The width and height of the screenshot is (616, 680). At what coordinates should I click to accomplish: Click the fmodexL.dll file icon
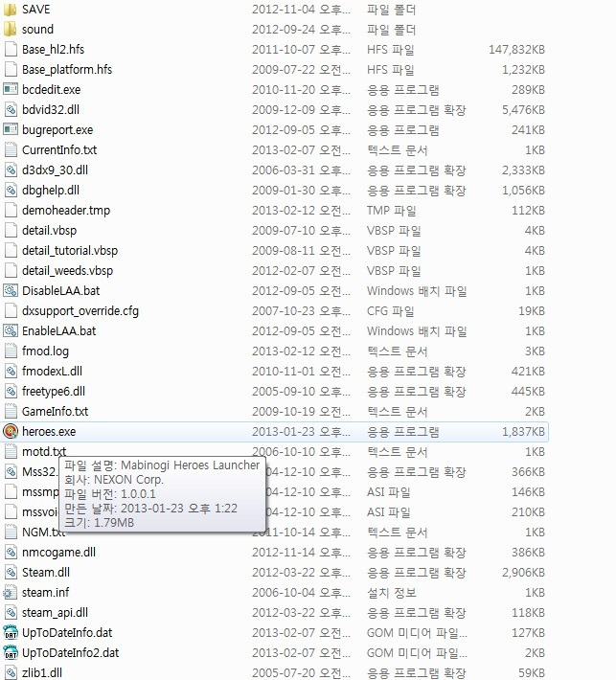(x=11, y=372)
